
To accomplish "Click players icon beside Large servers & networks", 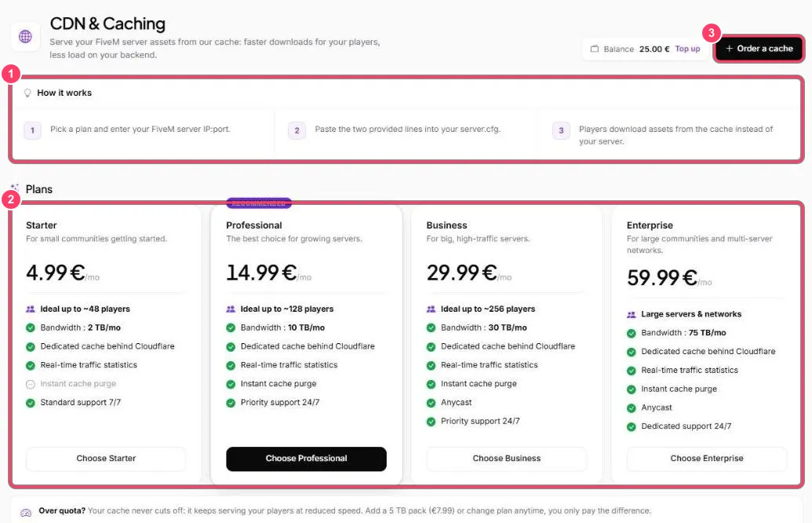I will click(x=632, y=314).
